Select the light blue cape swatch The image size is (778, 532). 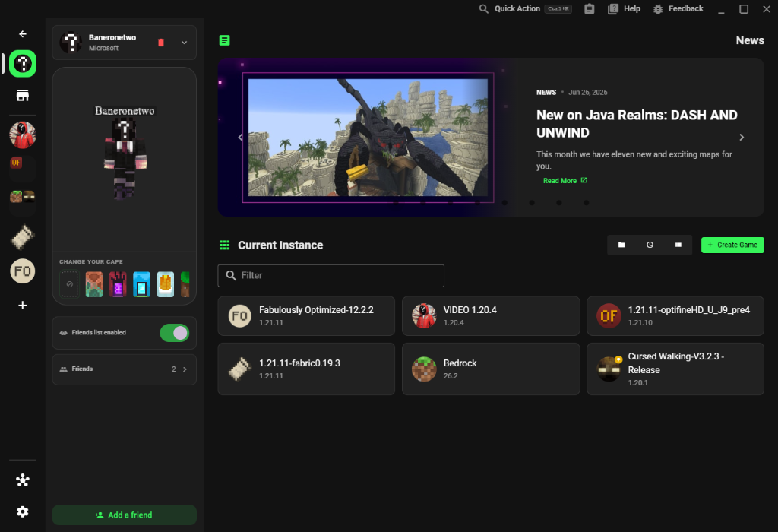click(x=141, y=284)
